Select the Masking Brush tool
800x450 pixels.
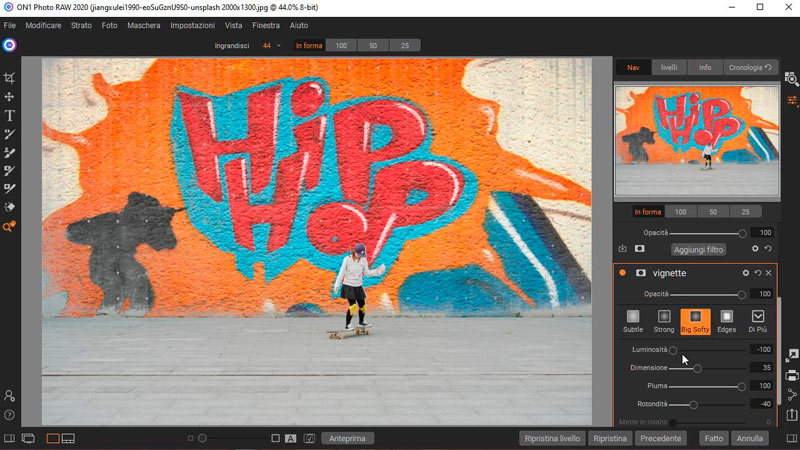click(9, 171)
